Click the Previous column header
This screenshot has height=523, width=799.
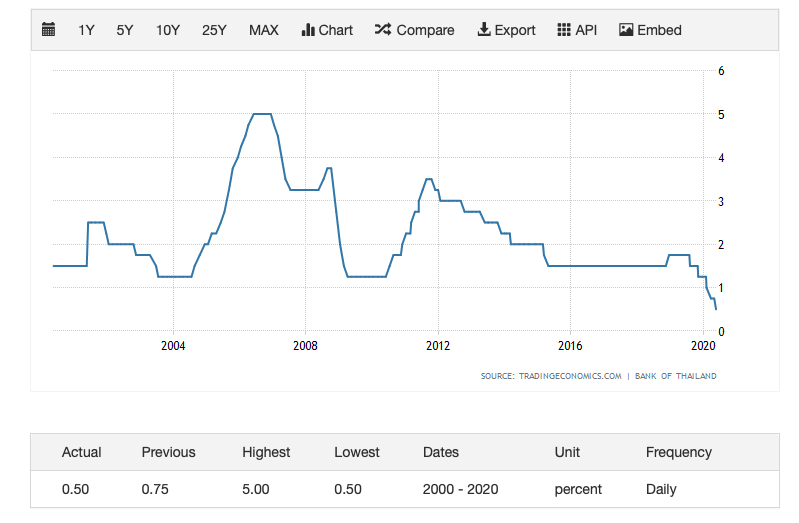pyautogui.click(x=168, y=452)
